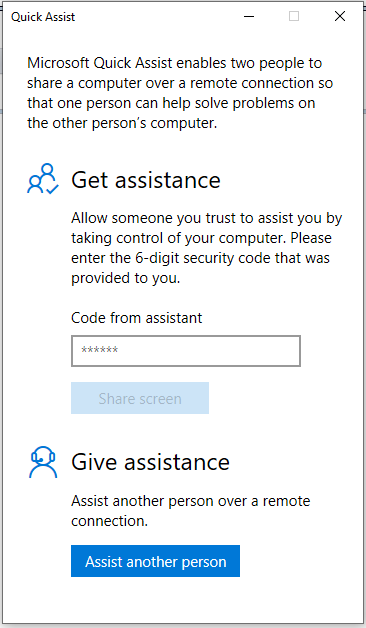Click Assist another person over remote text
The image size is (366, 628).
click(191, 511)
